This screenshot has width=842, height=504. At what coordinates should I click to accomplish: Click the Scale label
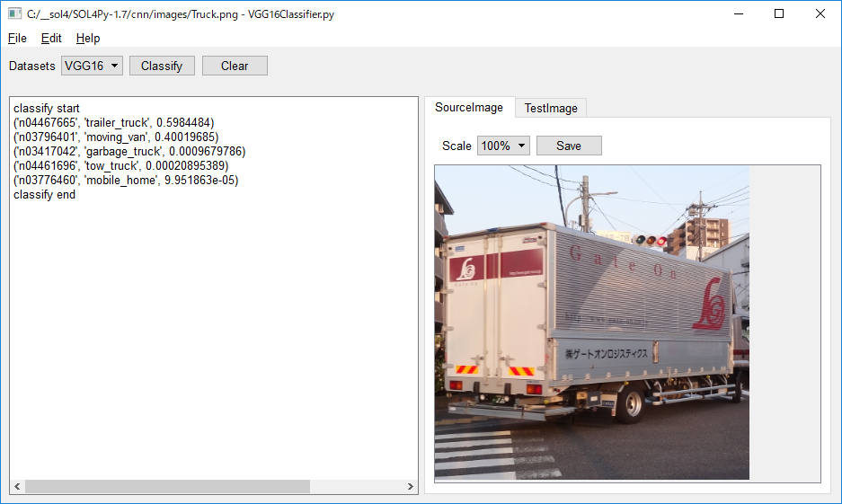(456, 146)
